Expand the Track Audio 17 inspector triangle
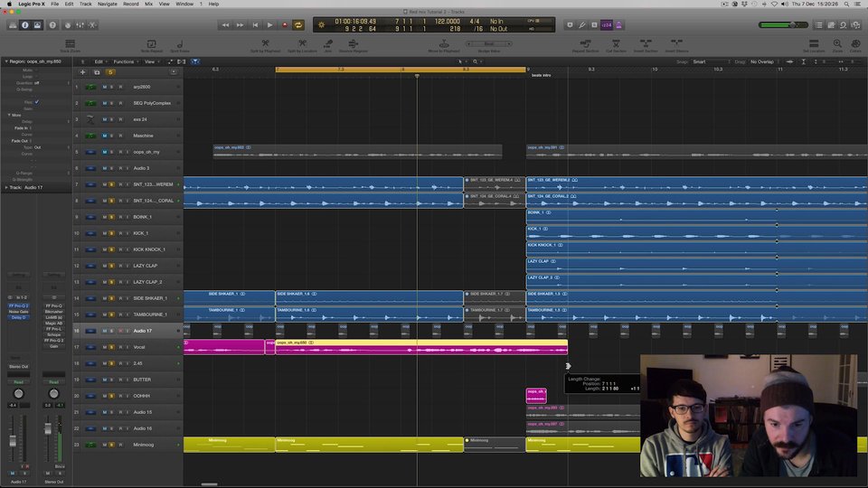Viewport: 868px width, 488px height. pos(6,188)
